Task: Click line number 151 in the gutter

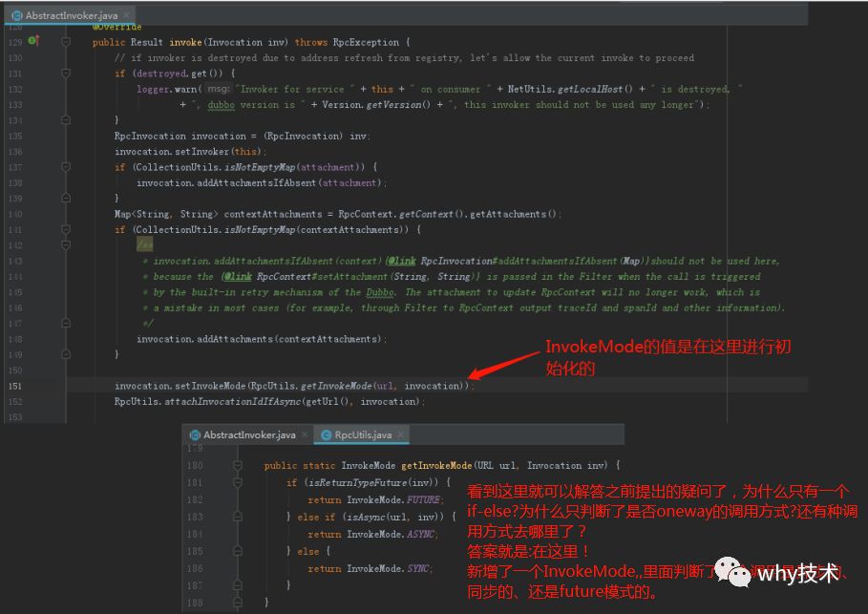Action: click(x=15, y=386)
